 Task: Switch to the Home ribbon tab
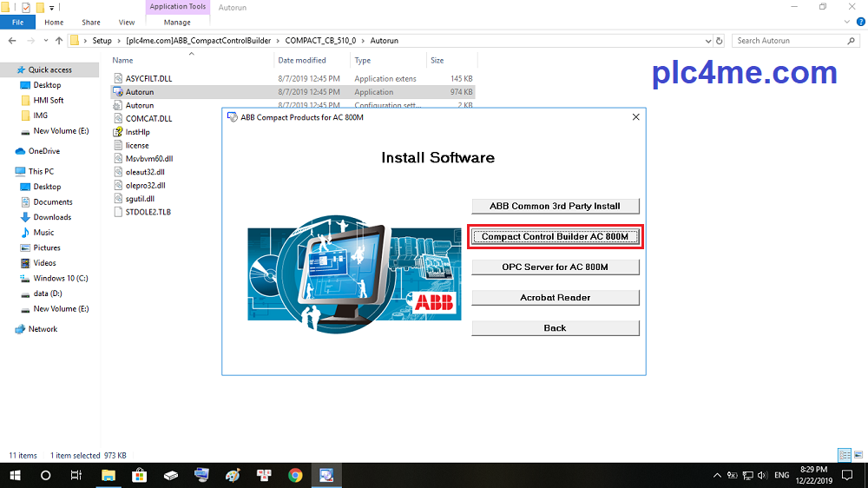click(54, 23)
